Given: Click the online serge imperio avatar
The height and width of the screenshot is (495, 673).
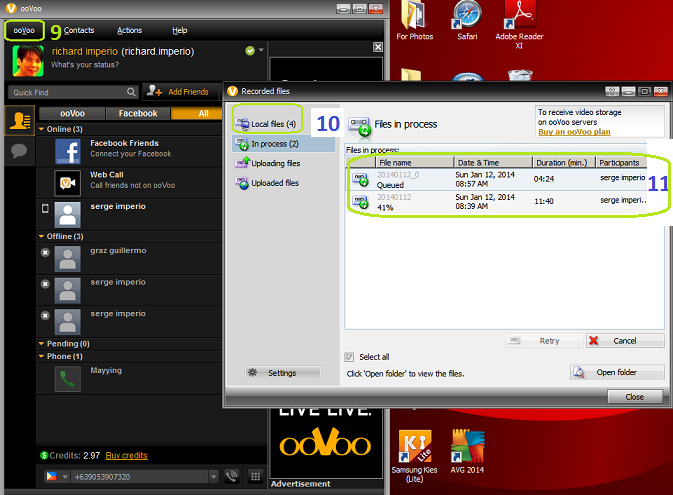Looking at the screenshot, I should (x=68, y=215).
